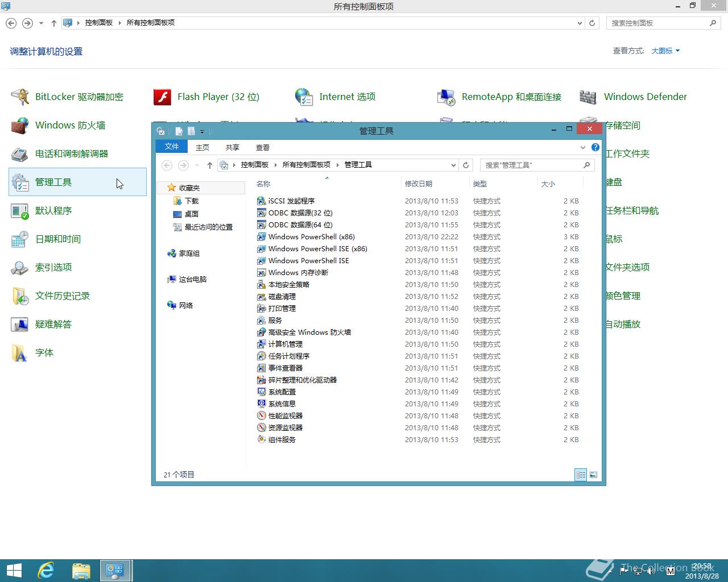Open 事件查看器 icon
Viewport: 728px width, 582px height.
(262, 368)
